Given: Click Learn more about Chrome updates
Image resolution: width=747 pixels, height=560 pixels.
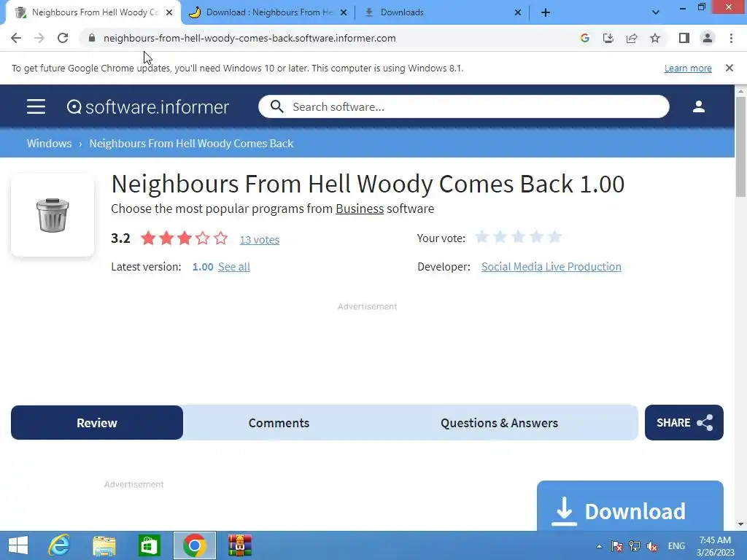Looking at the screenshot, I should 688,68.
